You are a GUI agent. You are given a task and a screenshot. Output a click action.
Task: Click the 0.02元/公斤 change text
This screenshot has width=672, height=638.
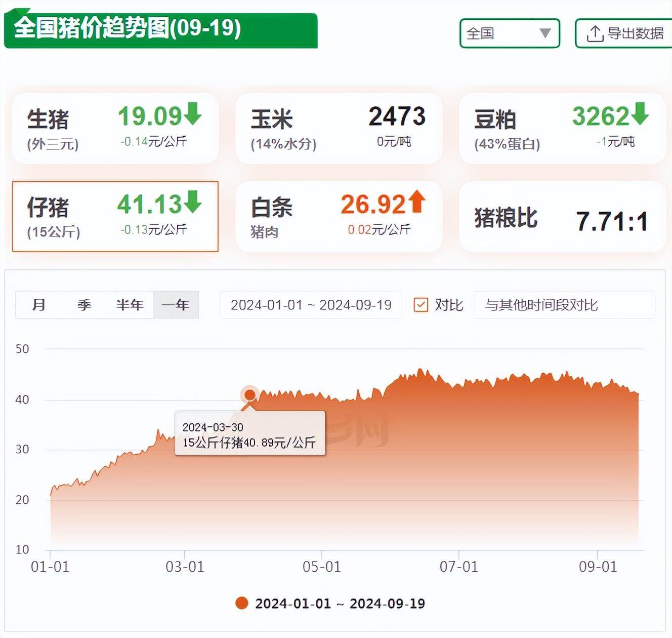[x=379, y=230]
